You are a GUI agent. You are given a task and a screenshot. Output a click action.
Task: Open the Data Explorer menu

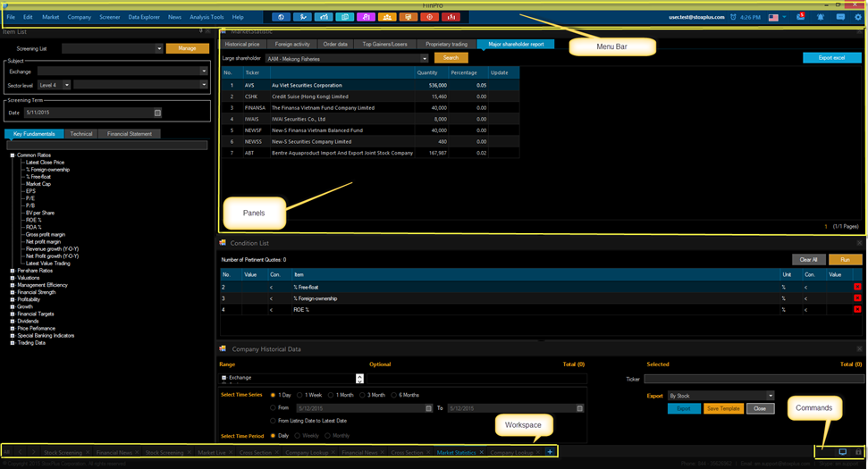pos(144,17)
